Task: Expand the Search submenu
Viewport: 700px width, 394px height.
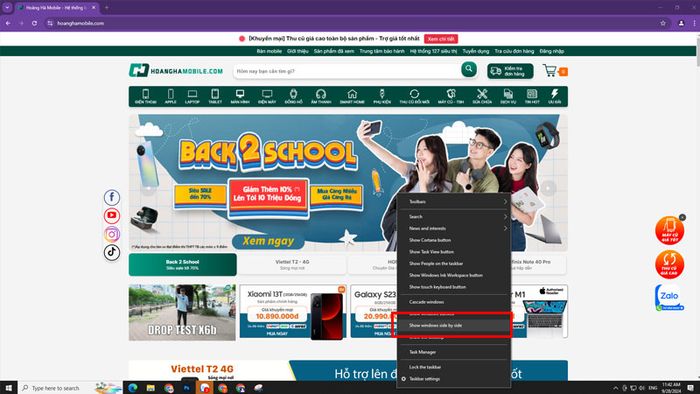Action: click(x=454, y=216)
